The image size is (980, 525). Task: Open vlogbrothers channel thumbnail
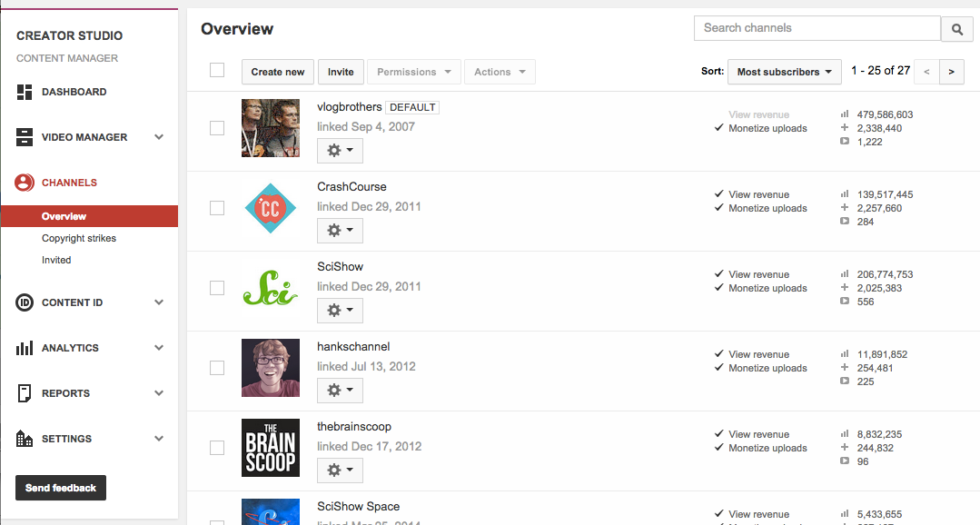click(271, 128)
